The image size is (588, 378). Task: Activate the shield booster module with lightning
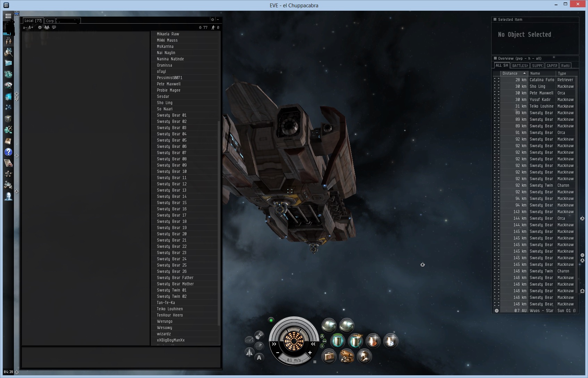click(355, 341)
